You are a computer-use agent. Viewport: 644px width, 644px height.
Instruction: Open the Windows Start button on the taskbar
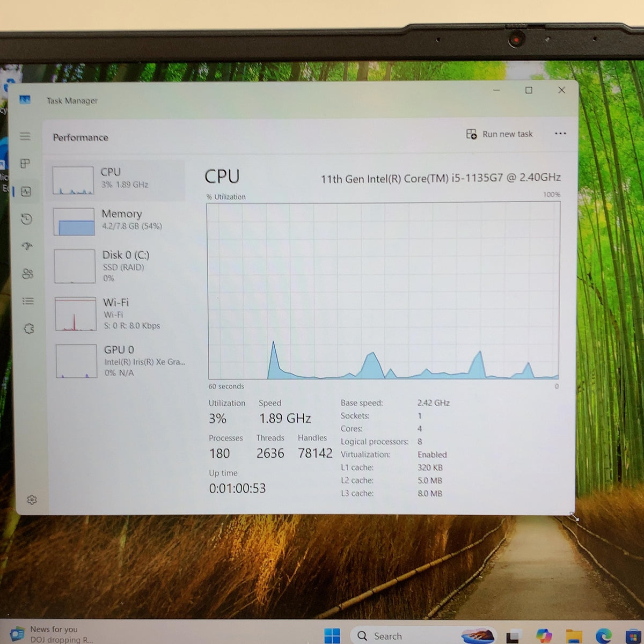[x=332, y=635]
